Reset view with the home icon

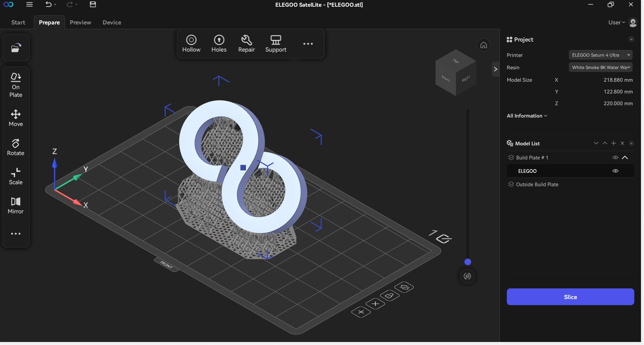pos(483,45)
